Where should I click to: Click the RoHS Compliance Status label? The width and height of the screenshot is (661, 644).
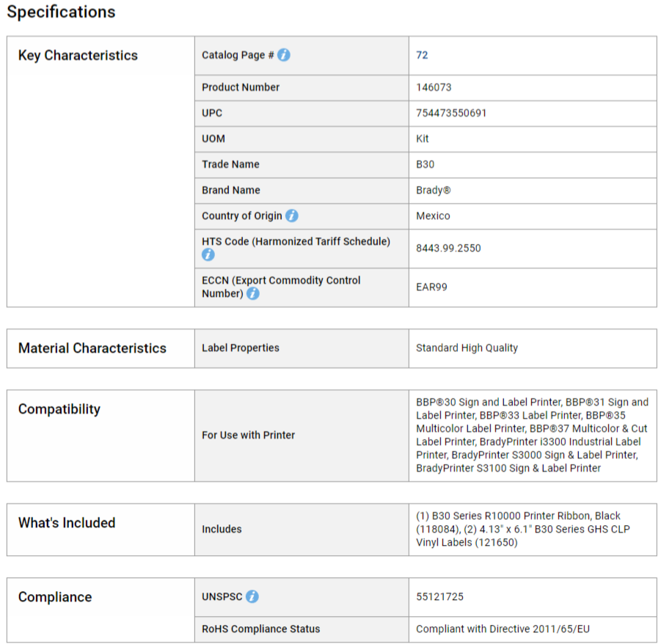[x=261, y=629]
